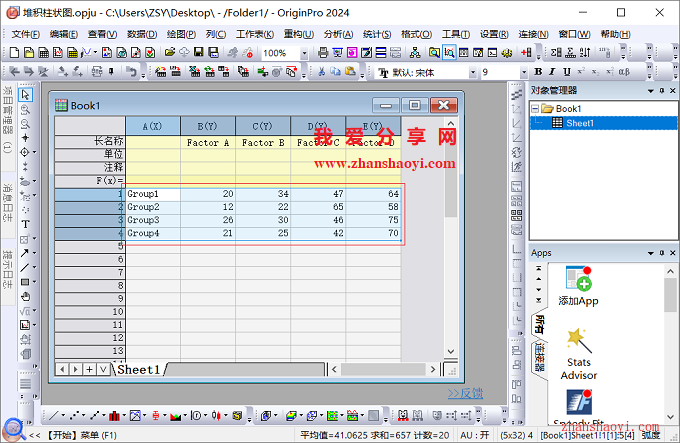Click the Book1 vertical scrollbar down arrow

click(x=451, y=351)
